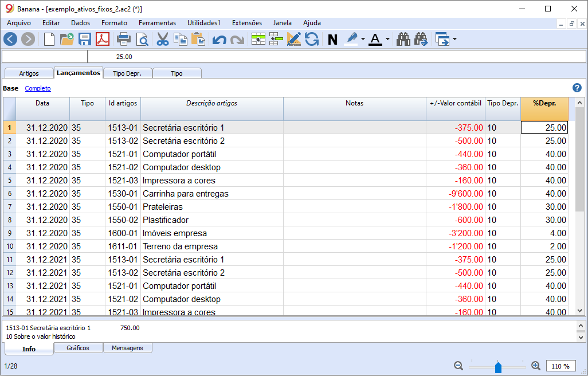
Task: Open the Completo view link
Action: 38,88
